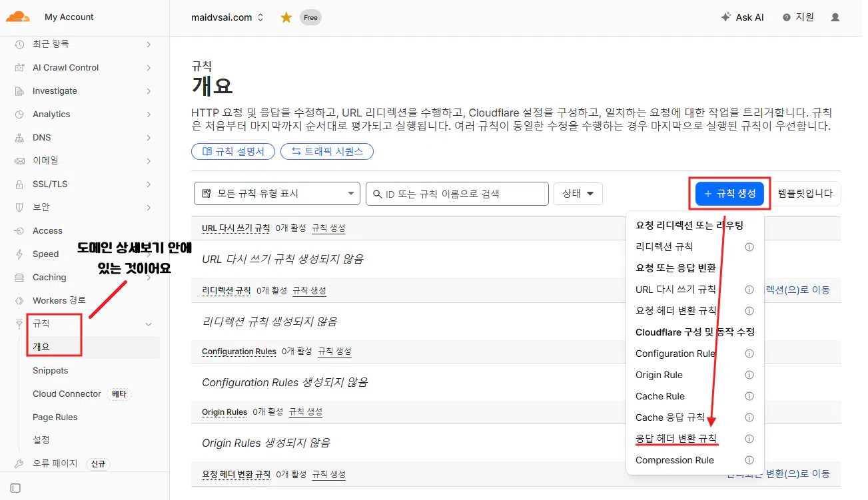Expand the 최근 항목 chevron
Viewport: 868px width, 500px height.
tap(149, 44)
